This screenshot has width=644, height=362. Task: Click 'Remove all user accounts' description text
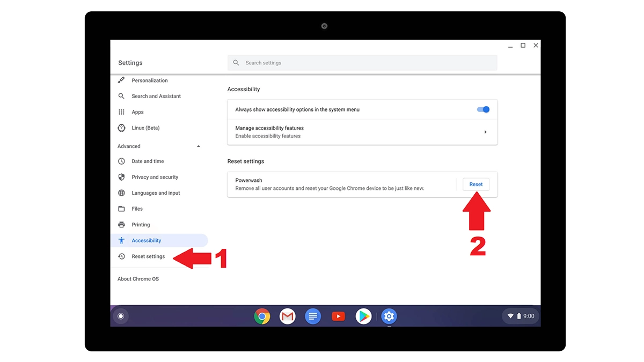(330, 189)
